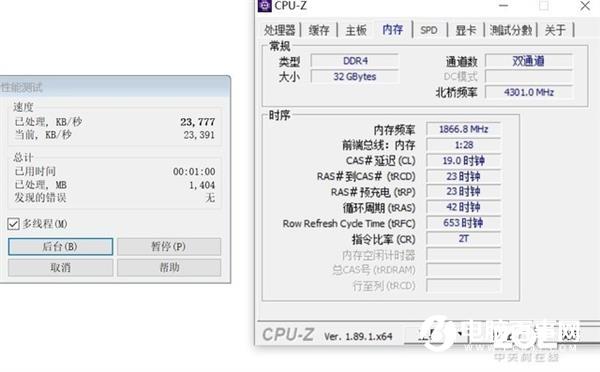Open the SPD tab
Image resolution: width=600 pixels, height=372 pixels.
429,30
